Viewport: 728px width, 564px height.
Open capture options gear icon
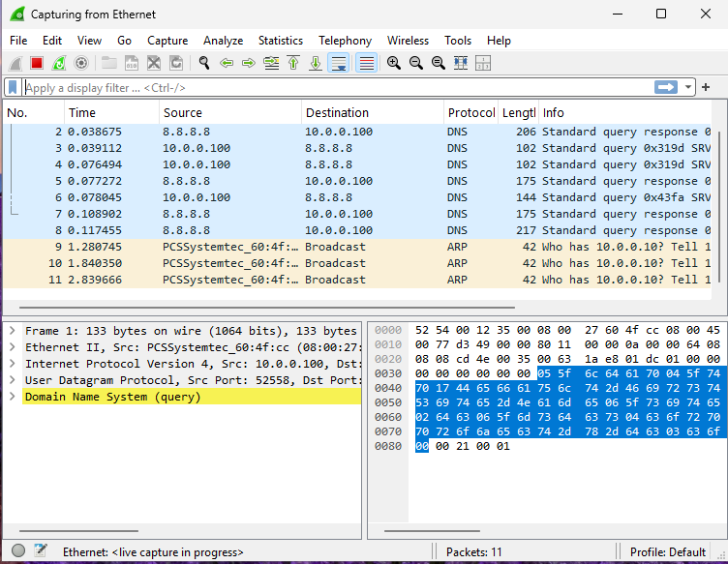point(81,63)
